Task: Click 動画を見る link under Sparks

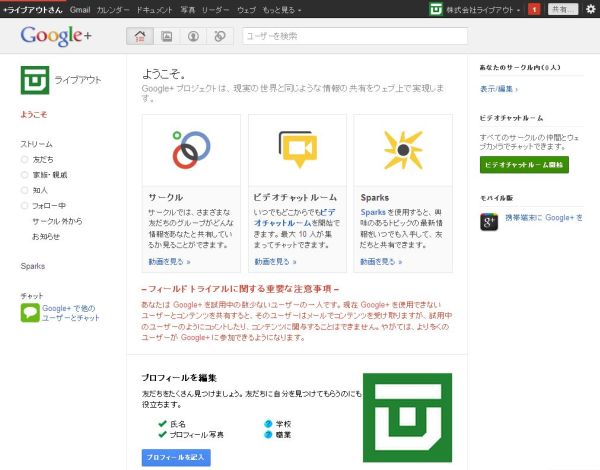Action: 381,262
